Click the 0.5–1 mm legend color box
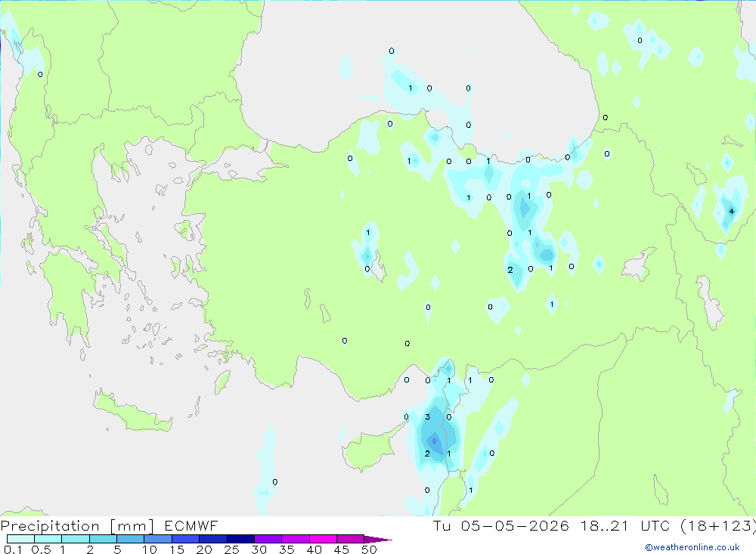The image size is (756, 554). [x=48, y=539]
